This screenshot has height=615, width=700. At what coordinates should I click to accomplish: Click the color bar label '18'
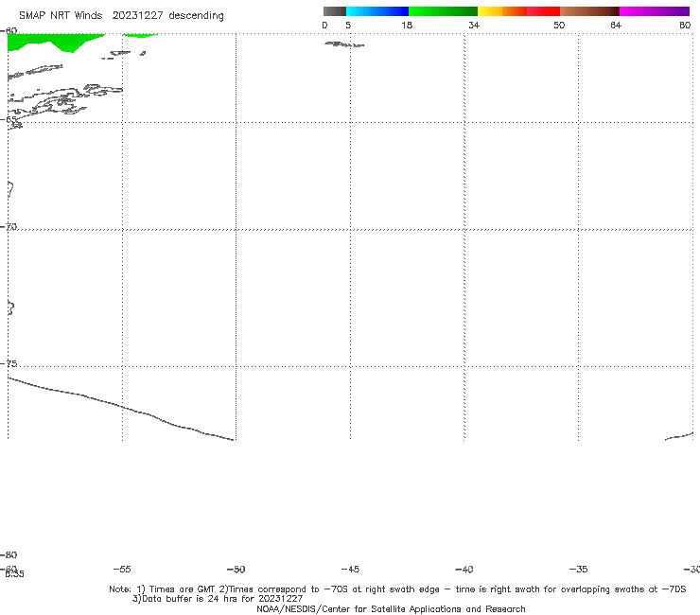click(407, 25)
